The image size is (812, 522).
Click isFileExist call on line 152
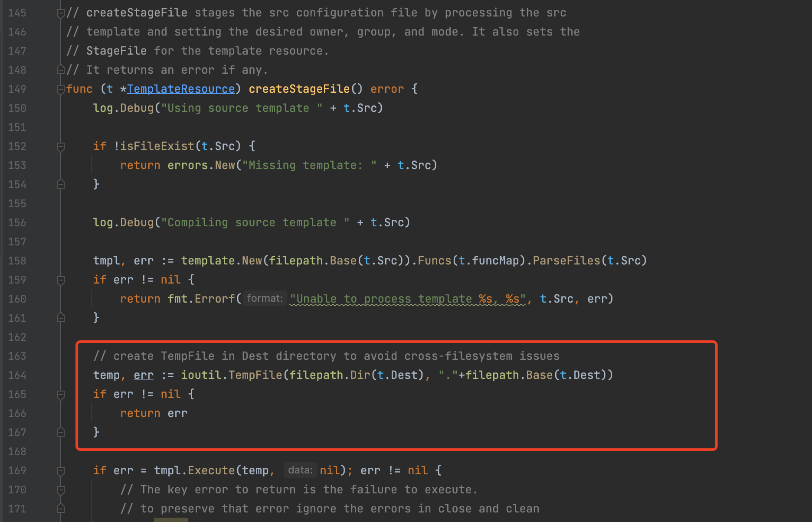tap(157, 146)
